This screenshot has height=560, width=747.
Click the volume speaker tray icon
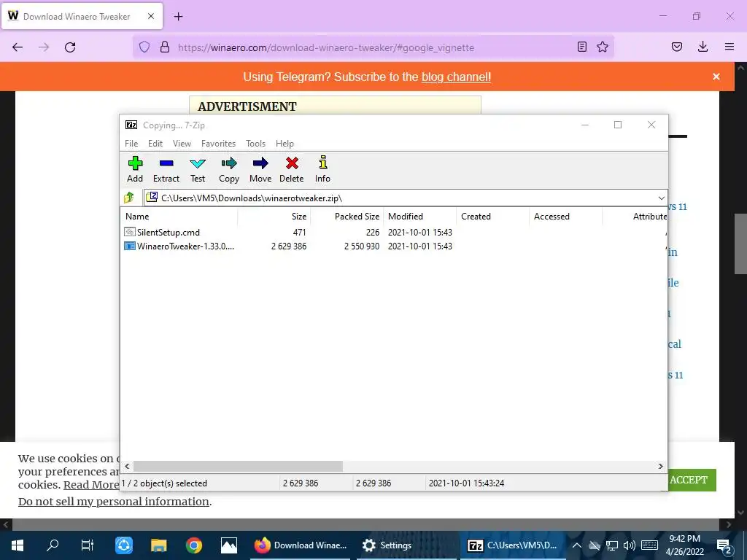pyautogui.click(x=629, y=545)
